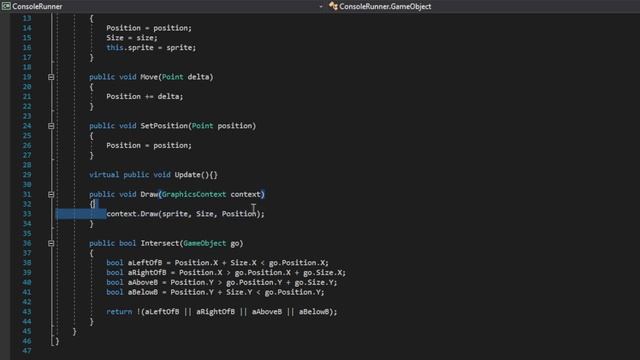Click line number 29 in the gutter

coord(27,175)
